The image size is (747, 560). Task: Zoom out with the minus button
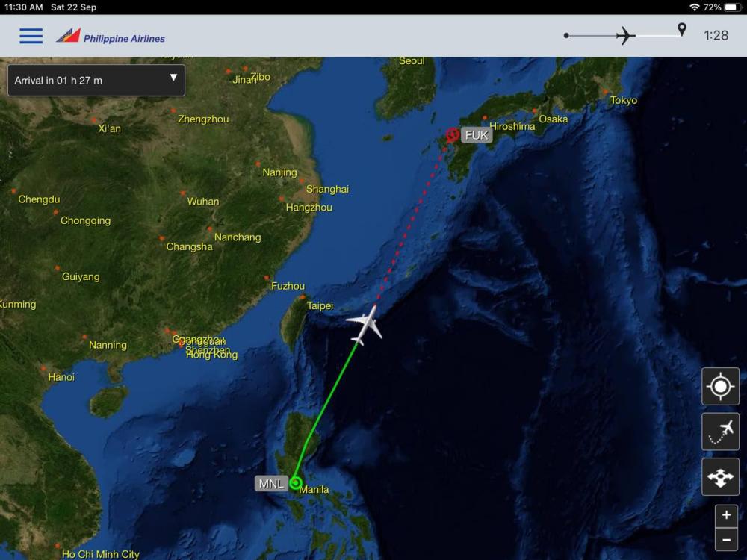[726, 540]
